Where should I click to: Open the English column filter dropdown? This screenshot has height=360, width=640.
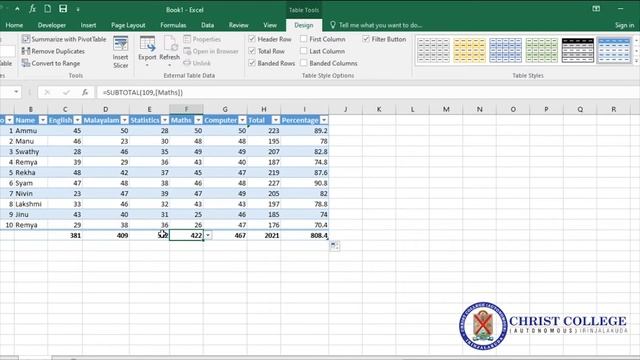[x=78, y=120]
